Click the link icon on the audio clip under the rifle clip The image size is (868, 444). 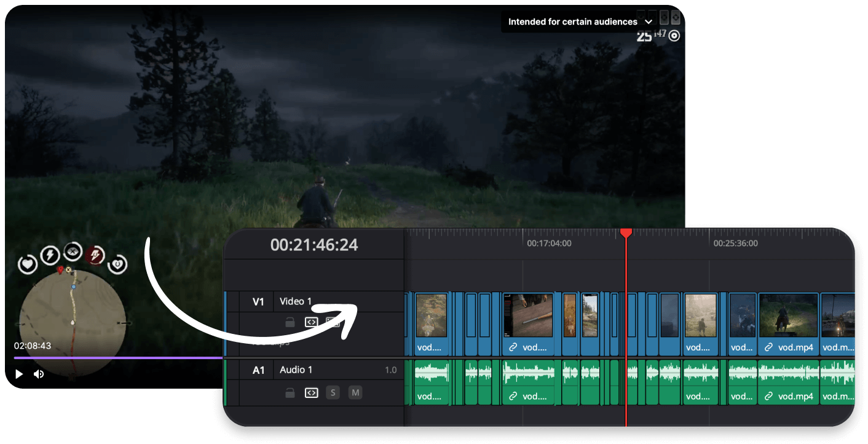pyautogui.click(x=513, y=397)
